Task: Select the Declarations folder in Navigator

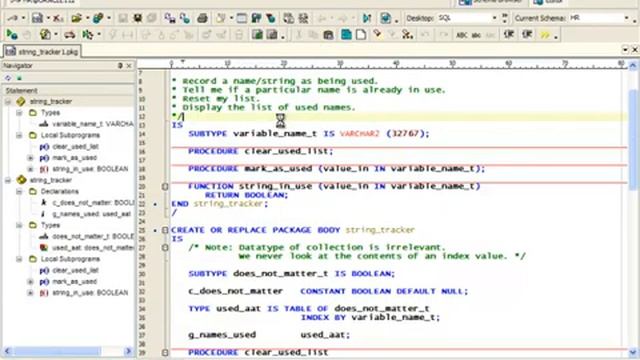Action: (60, 191)
